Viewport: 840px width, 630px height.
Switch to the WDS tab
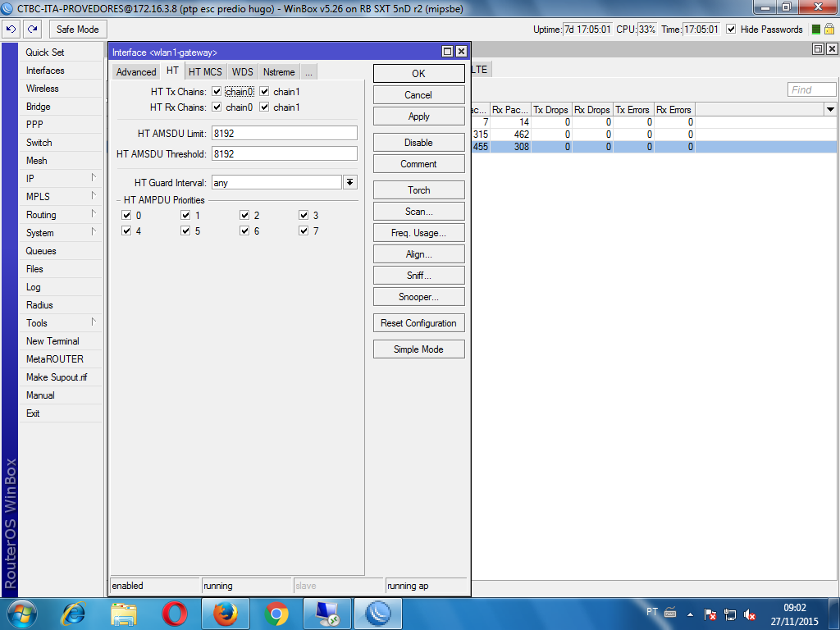pos(242,72)
